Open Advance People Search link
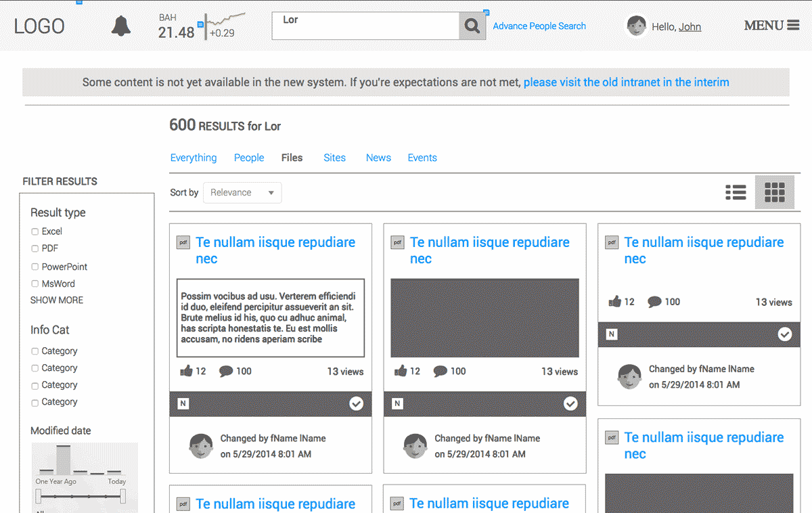The image size is (812, 513). click(539, 26)
